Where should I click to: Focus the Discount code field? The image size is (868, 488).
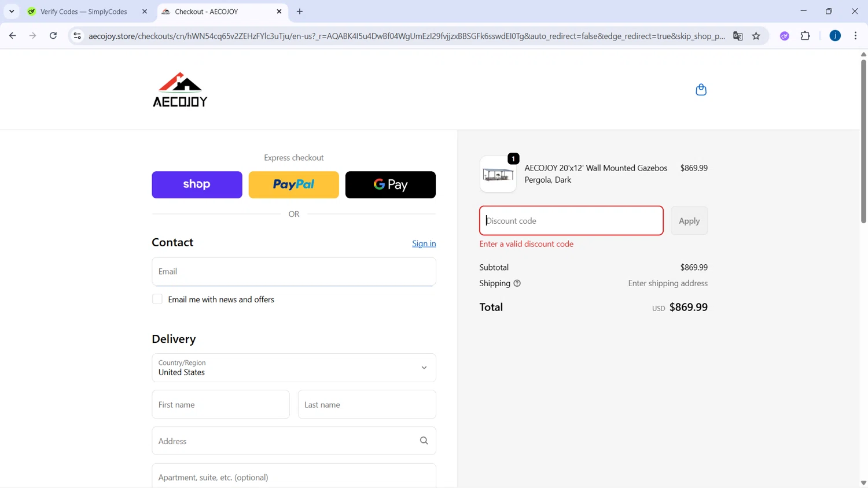coord(571,221)
